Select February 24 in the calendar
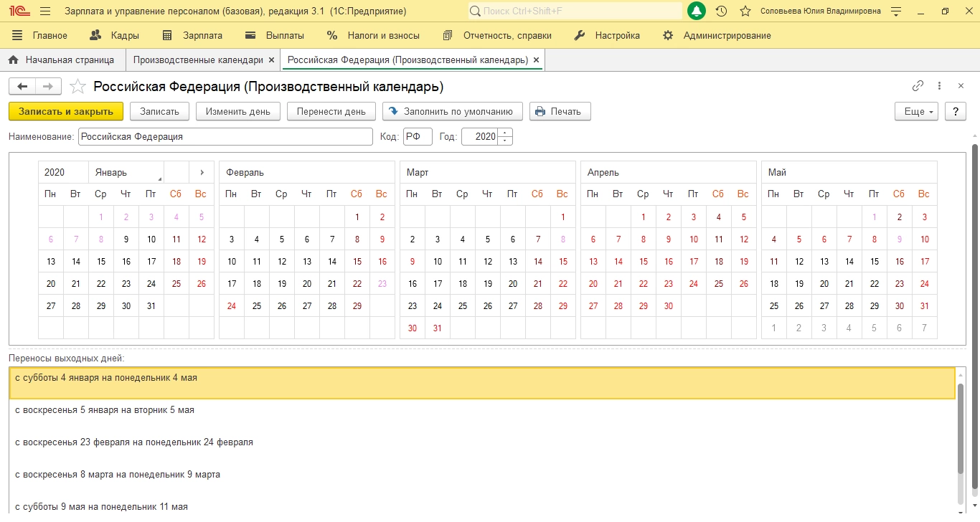 pos(232,306)
